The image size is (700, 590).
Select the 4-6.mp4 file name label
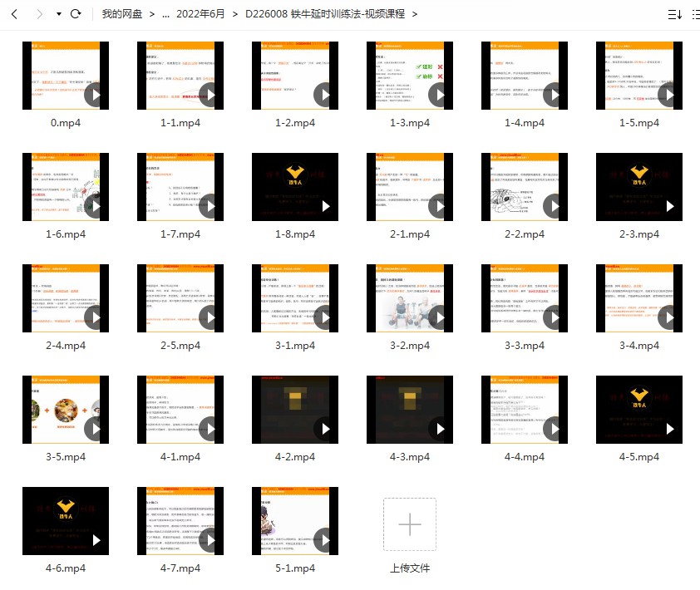point(66,568)
